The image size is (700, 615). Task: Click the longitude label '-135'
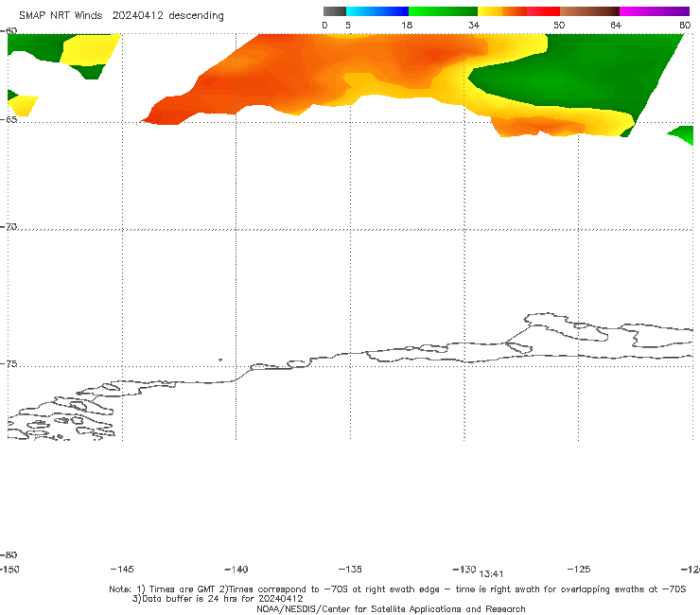[350, 570]
